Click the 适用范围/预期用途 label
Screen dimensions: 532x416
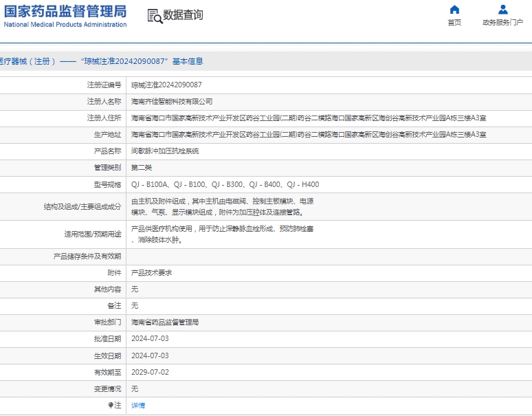93,234
